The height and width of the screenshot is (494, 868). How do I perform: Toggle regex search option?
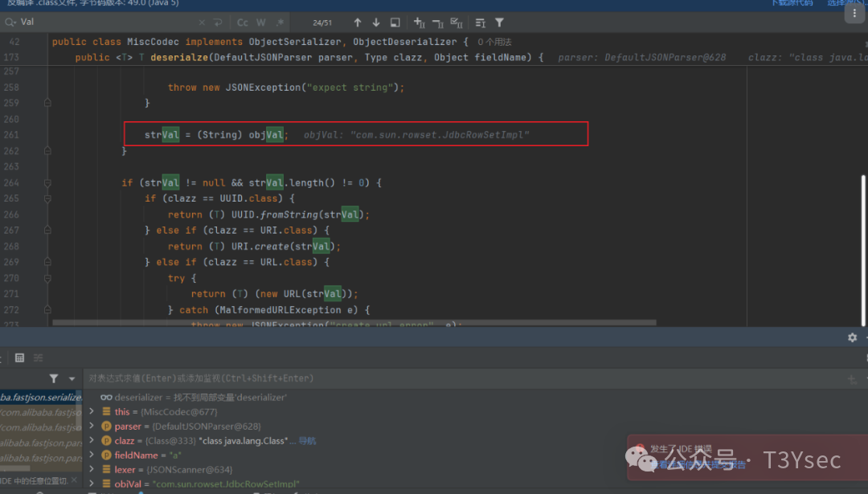(279, 22)
